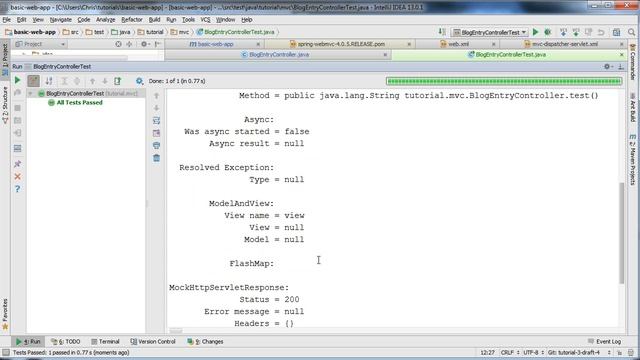The image size is (640, 360).
Task: Collapse BlogEntryControllerTest tree node
Action: tap(30, 93)
